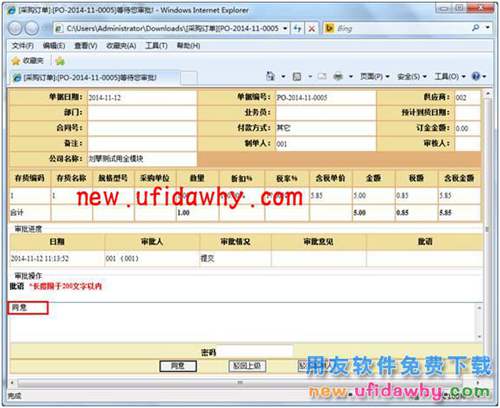Open the 安全(S) command bar menu
500x408 pixels.
tap(412, 77)
